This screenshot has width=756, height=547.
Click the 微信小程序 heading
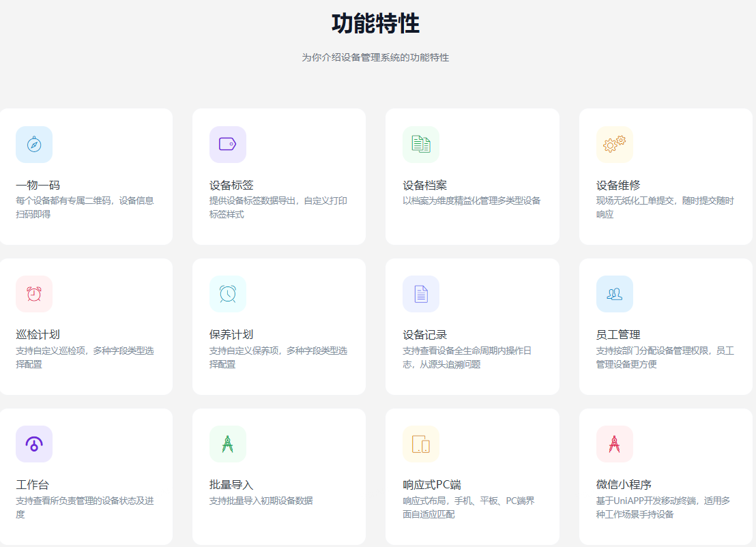click(x=624, y=484)
